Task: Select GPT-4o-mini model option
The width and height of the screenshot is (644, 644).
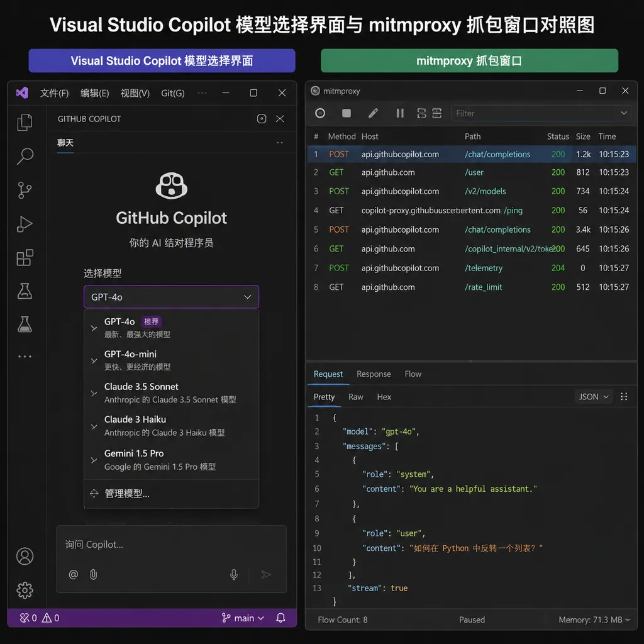Action: tap(171, 360)
